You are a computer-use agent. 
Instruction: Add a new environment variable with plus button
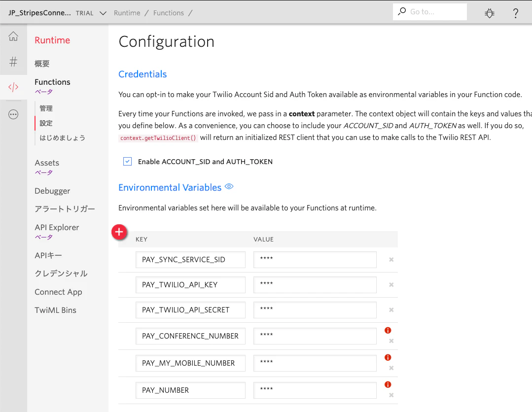click(x=119, y=232)
